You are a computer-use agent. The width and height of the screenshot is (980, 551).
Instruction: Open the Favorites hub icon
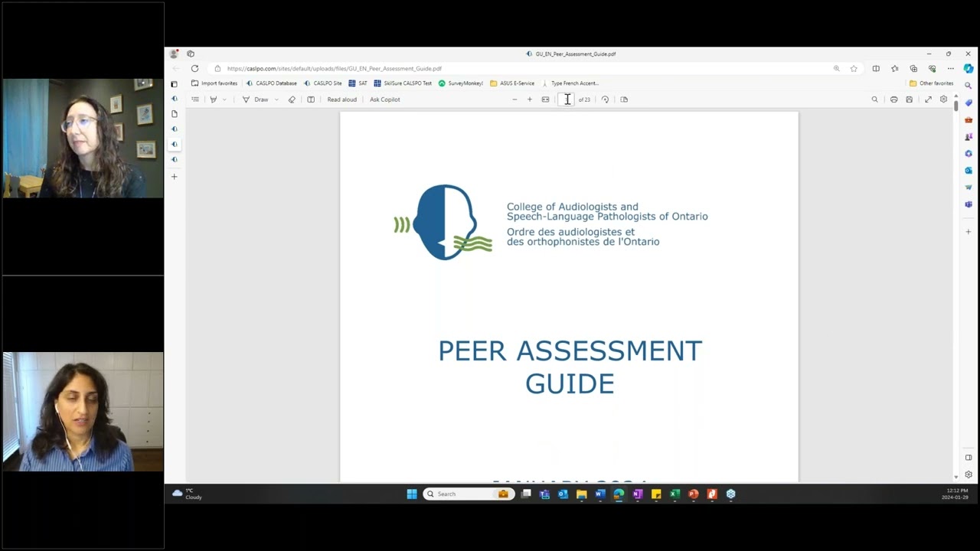coord(894,68)
